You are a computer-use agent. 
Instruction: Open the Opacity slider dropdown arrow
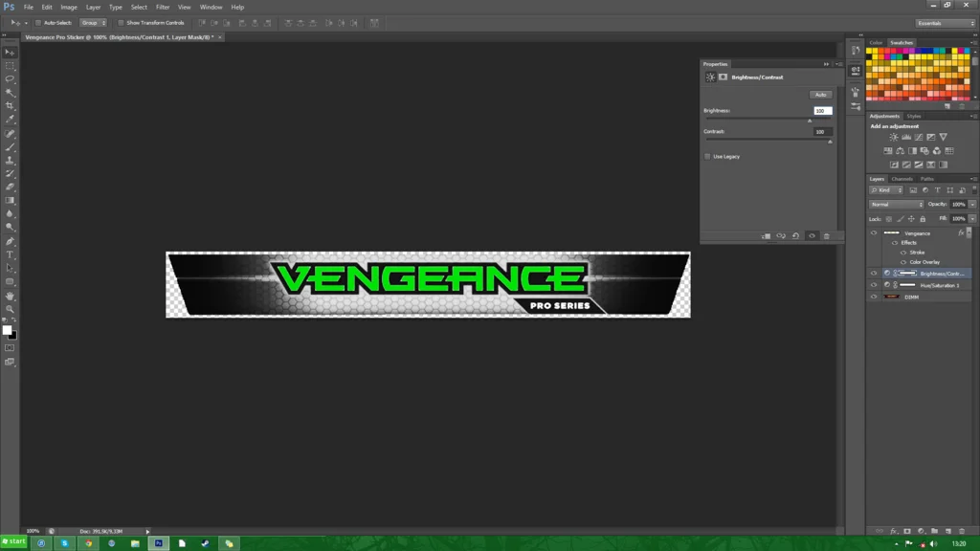tap(972, 205)
